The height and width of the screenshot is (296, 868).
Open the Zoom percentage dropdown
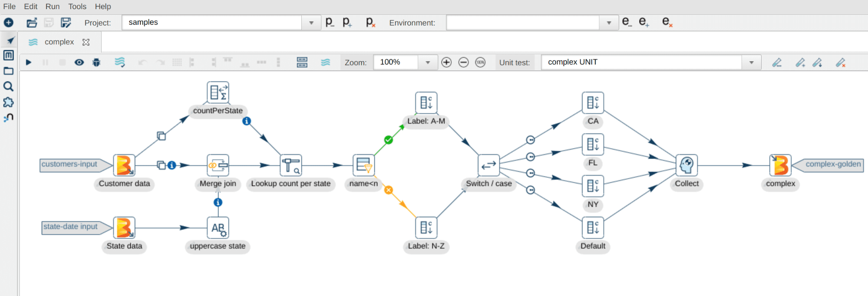pos(428,62)
